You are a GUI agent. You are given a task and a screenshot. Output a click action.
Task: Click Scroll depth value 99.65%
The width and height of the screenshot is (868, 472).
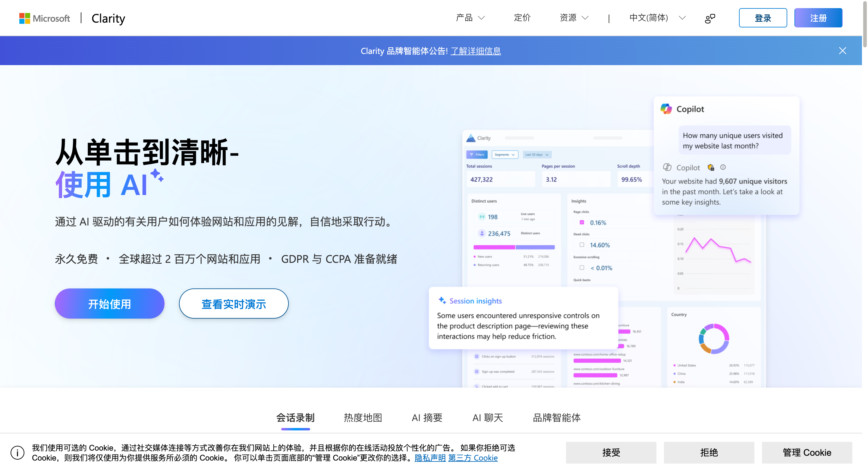[631, 180]
